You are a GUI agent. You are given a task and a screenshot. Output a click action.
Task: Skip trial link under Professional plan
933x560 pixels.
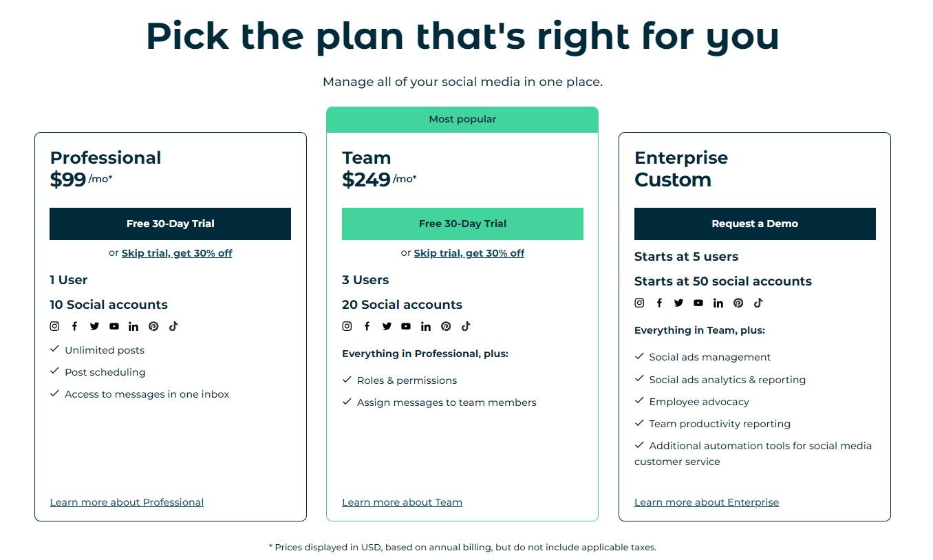(x=177, y=253)
